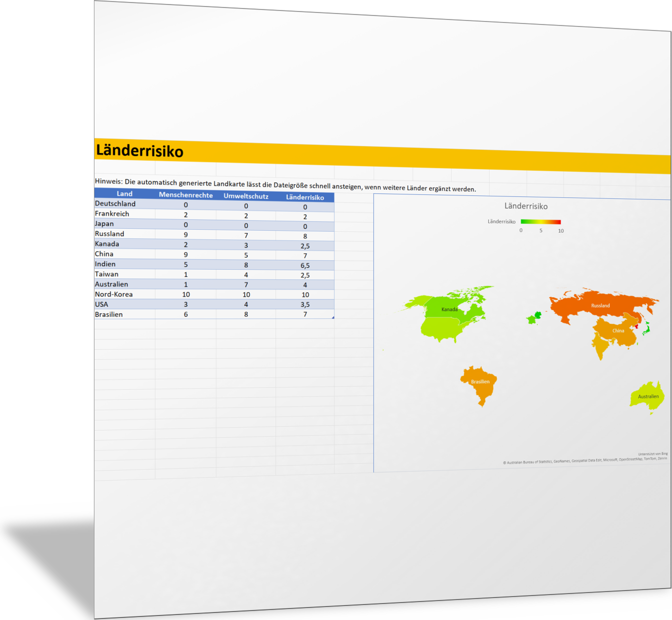Click the Menschenrechte column header
672x620 pixels.
click(185, 195)
